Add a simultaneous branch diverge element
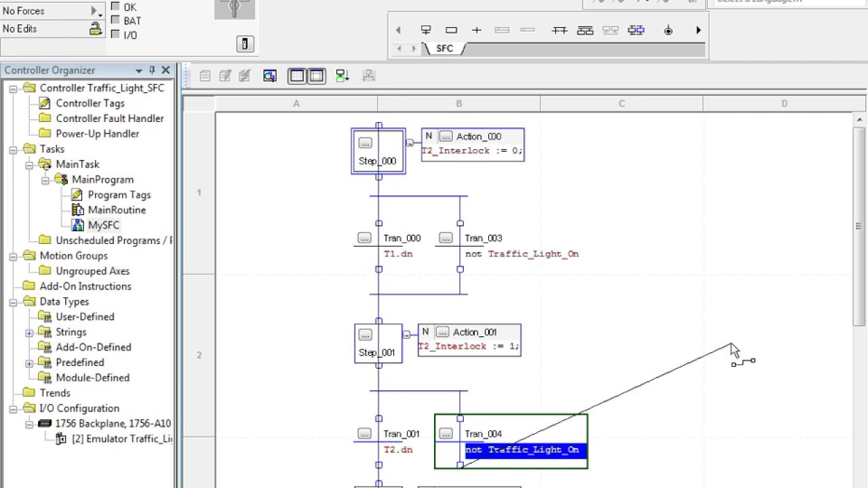 (585, 30)
